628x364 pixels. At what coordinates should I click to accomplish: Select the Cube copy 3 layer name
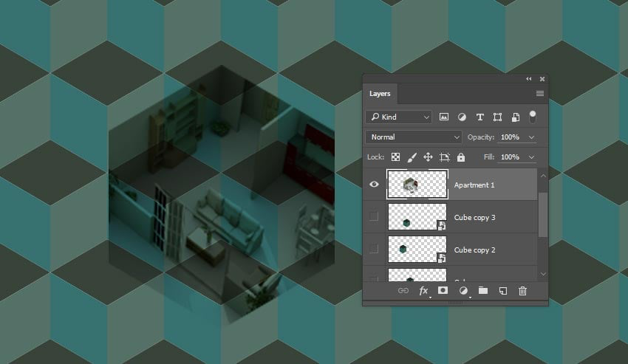(474, 217)
